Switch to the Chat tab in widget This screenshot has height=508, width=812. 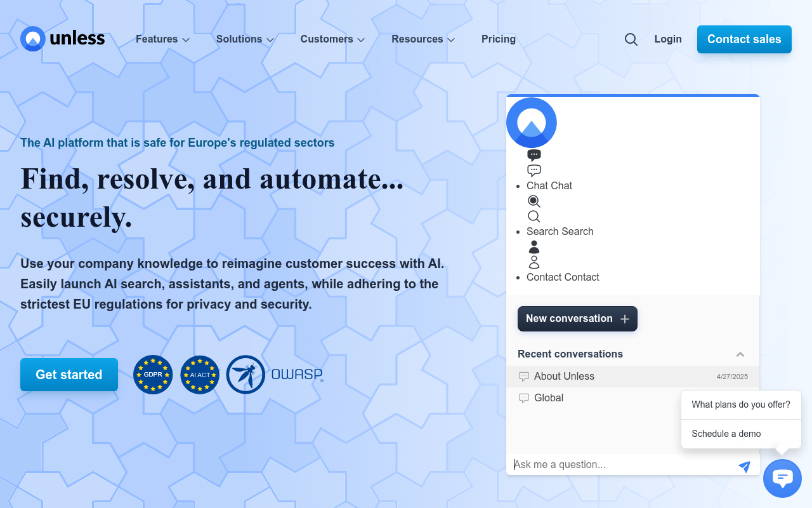click(549, 185)
